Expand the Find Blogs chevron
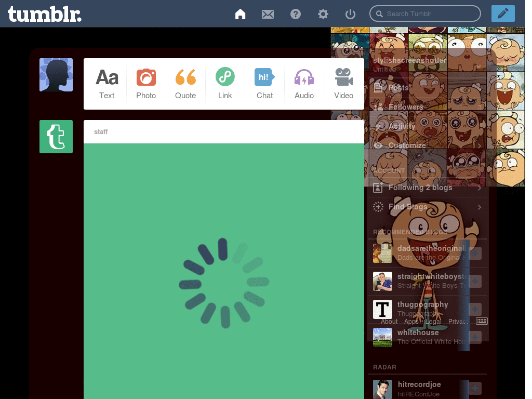This screenshot has height=399, width=532. (x=480, y=207)
